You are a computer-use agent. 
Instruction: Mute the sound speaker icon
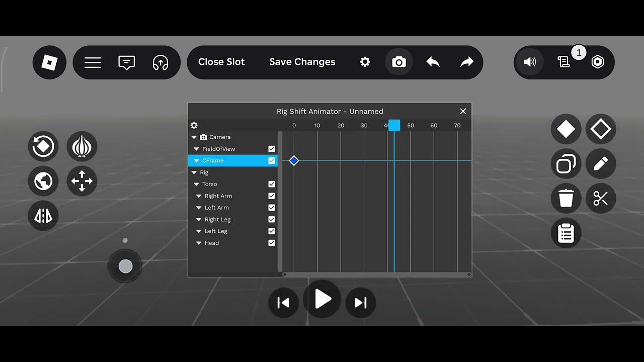pyautogui.click(x=530, y=62)
